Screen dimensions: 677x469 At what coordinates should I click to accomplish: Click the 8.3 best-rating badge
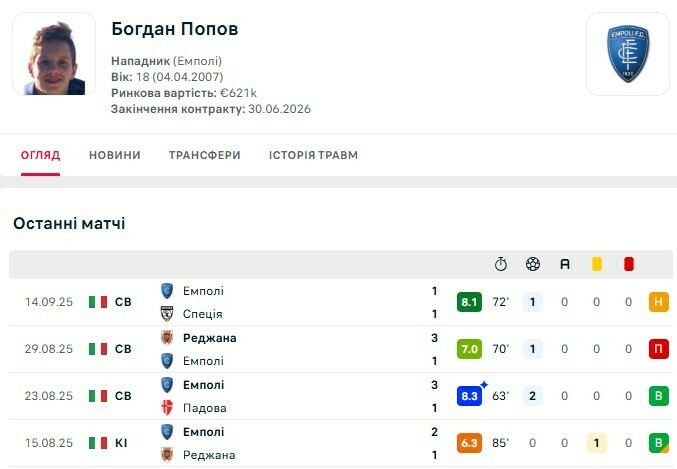click(470, 396)
